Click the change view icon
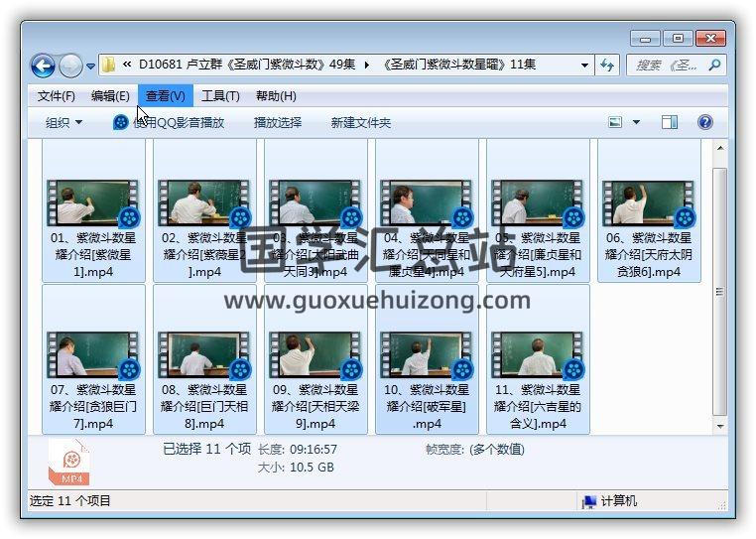 click(615, 122)
